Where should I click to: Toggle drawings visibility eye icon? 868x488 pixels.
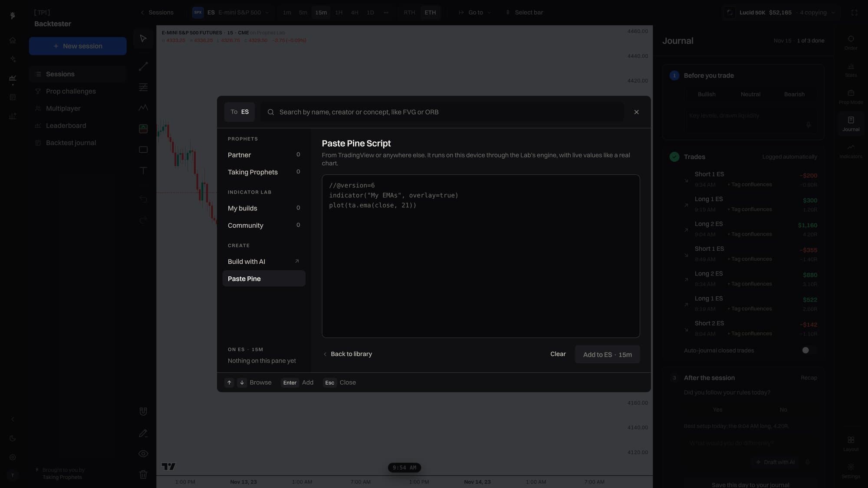coord(143,454)
